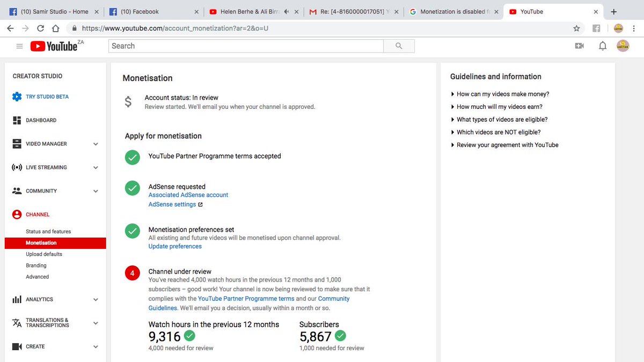Click the Video Manager icon
This screenshot has height=362, width=644.
(17, 144)
